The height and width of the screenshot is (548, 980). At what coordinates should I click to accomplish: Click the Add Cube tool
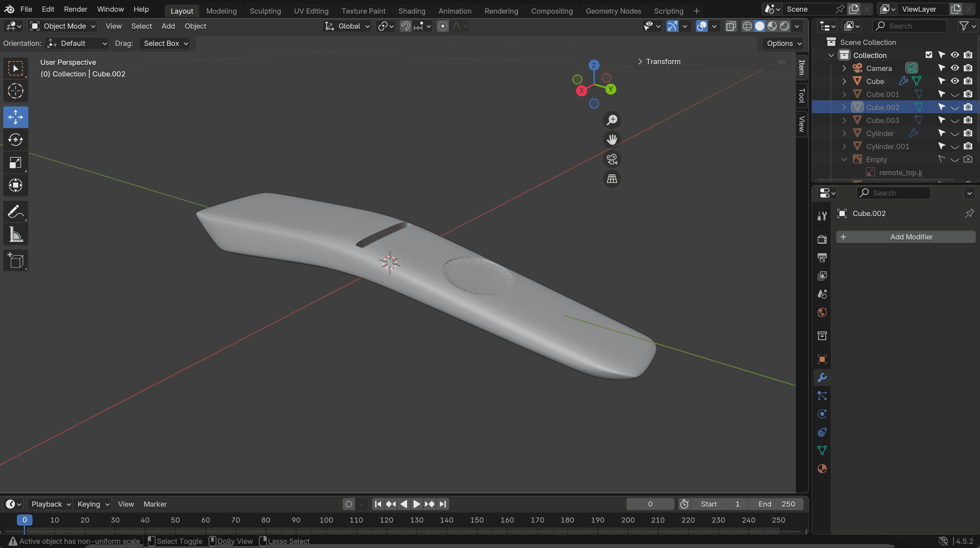pos(16,261)
